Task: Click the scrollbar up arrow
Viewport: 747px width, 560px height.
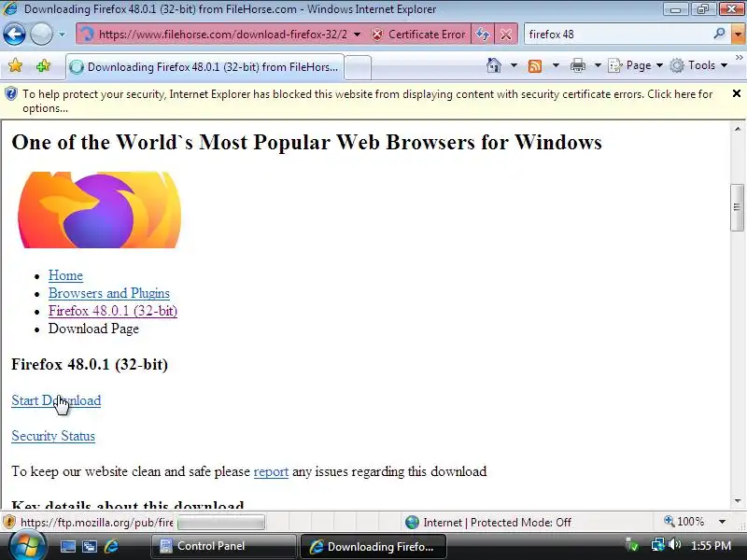Action: click(737, 129)
